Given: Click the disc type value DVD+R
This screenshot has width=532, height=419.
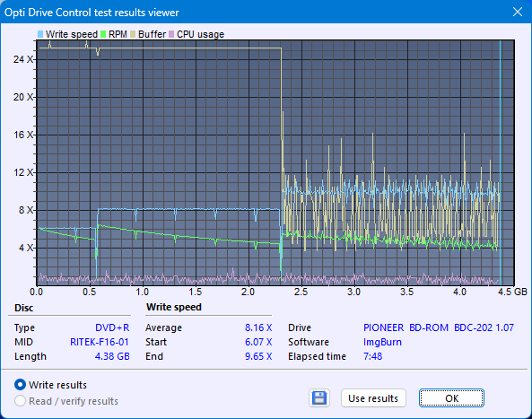Looking at the screenshot, I should (112, 327).
